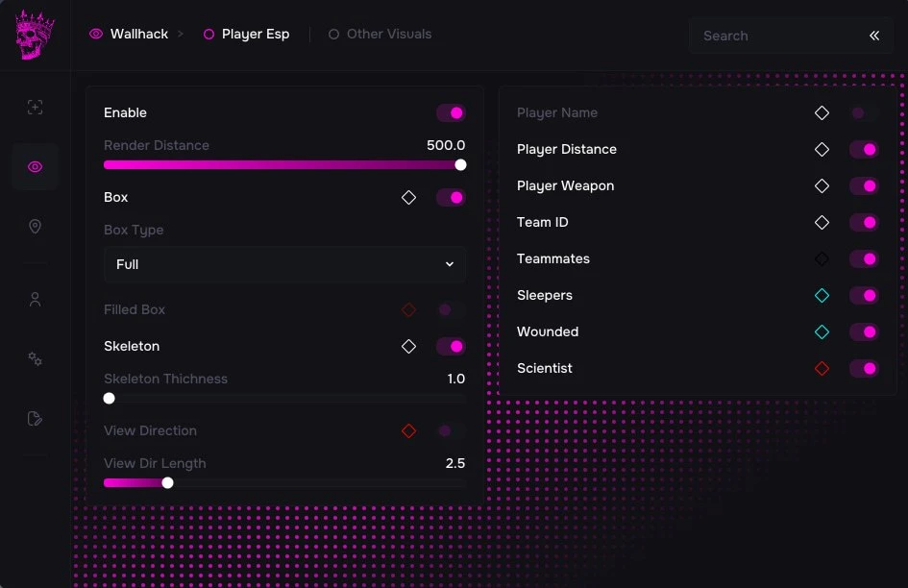908x588 pixels.
Task: Open the map pin section in sidebar
Action: (x=35, y=227)
